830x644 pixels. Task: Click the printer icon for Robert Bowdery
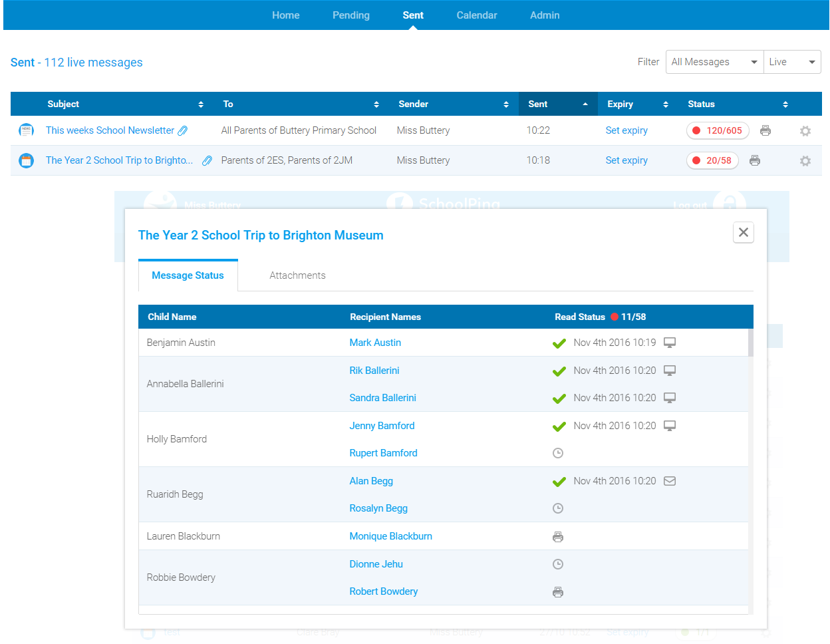click(x=558, y=592)
